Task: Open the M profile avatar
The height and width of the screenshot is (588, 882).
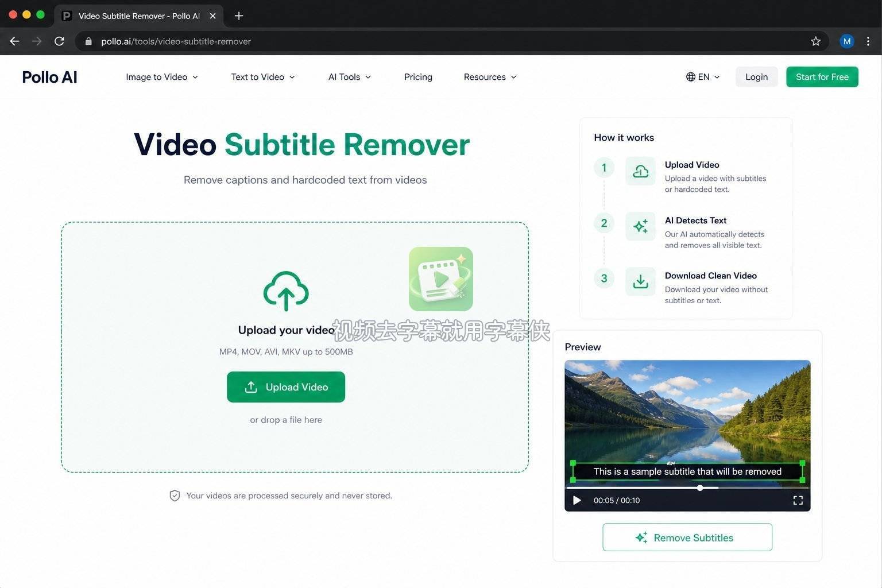Action: point(846,41)
